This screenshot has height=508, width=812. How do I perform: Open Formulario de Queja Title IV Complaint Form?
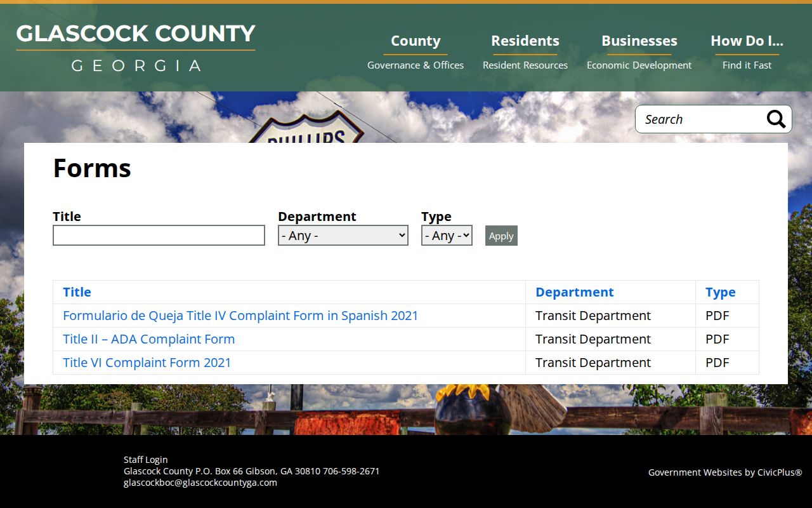240,316
